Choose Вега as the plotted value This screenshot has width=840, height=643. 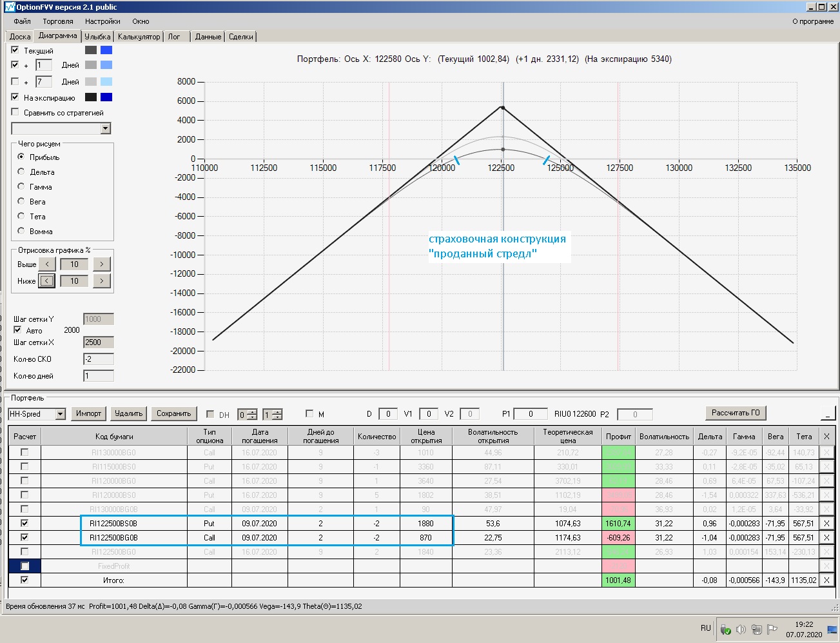pyautogui.click(x=21, y=202)
